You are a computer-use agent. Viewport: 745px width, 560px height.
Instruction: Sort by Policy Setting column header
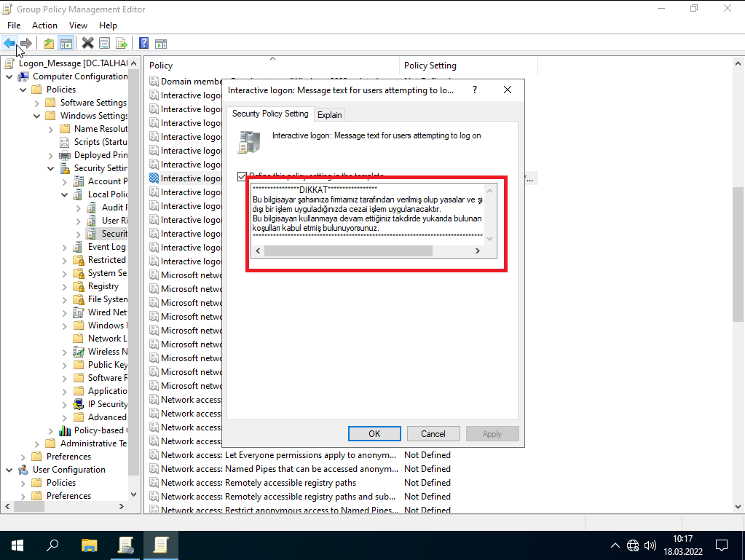click(468, 66)
